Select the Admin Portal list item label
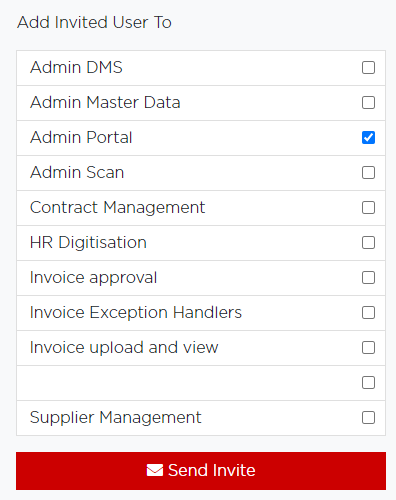This screenshot has width=396, height=500. (81, 137)
